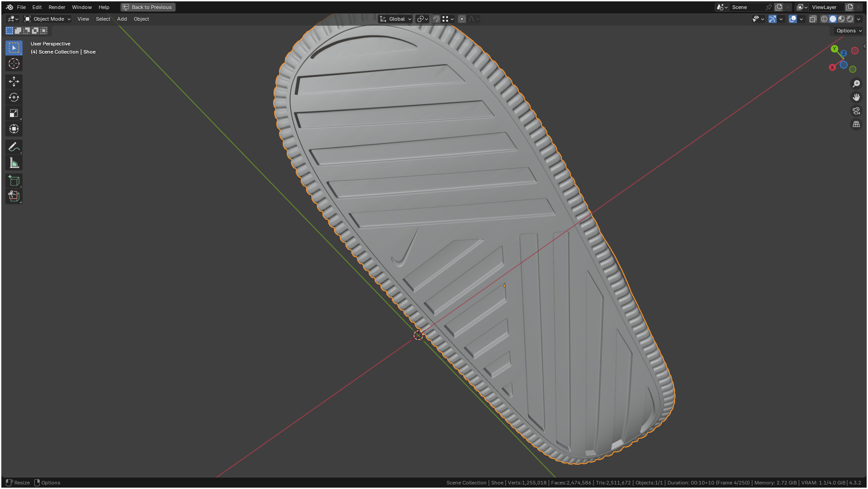This screenshot has width=868, height=489.
Task: Click the green Y axis gizmo ball
Action: (834, 49)
